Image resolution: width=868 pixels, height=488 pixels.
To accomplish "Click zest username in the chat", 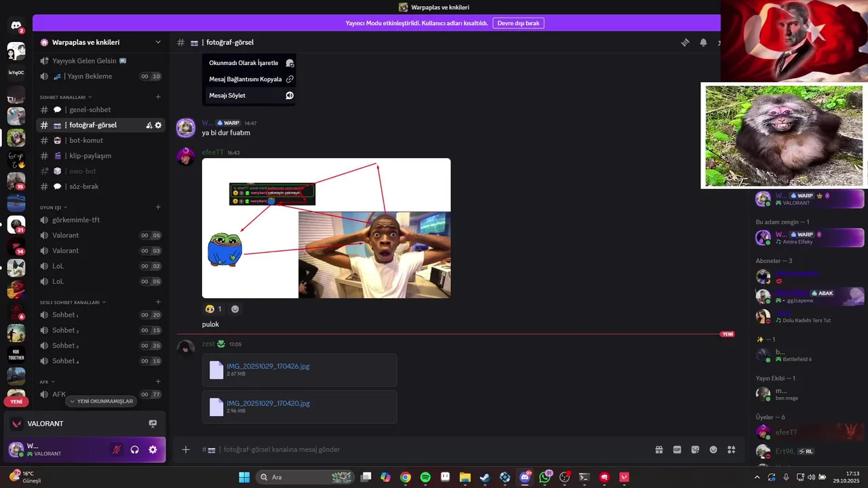I will click(x=208, y=344).
